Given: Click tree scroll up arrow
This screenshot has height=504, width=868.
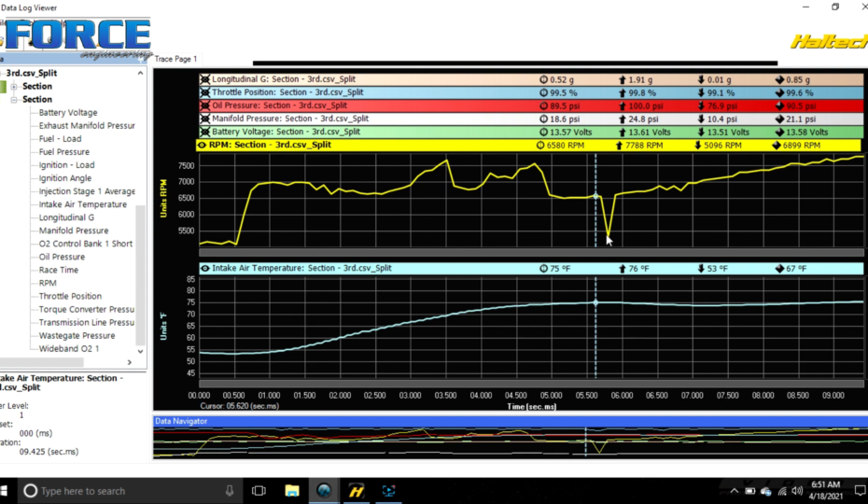Looking at the screenshot, I should (141, 73).
